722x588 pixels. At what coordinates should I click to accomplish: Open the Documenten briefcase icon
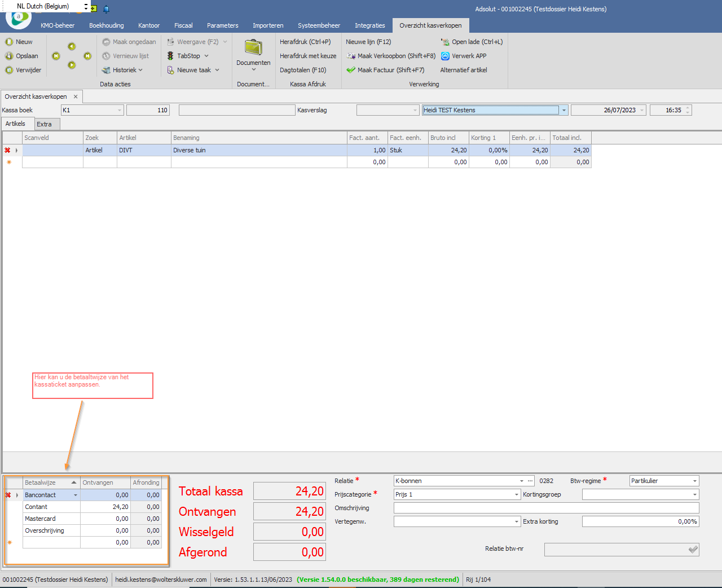(253, 47)
